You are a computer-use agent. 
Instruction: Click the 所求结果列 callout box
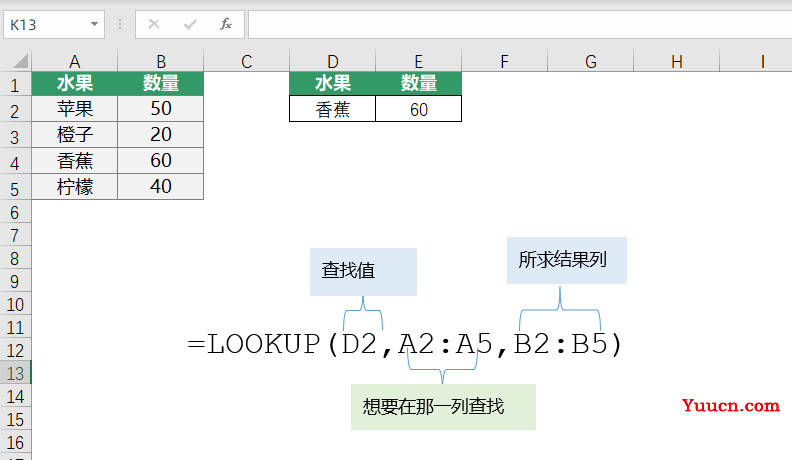[x=567, y=261]
